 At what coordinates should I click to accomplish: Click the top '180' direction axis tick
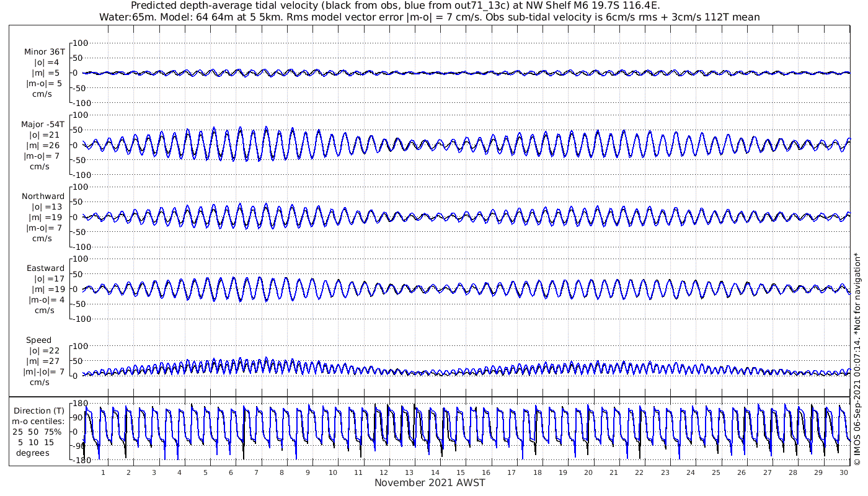click(77, 403)
